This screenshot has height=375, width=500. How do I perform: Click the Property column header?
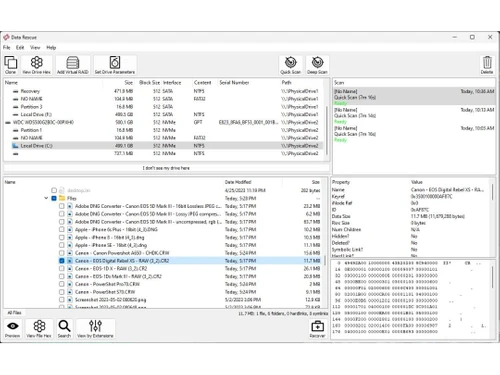341,182
